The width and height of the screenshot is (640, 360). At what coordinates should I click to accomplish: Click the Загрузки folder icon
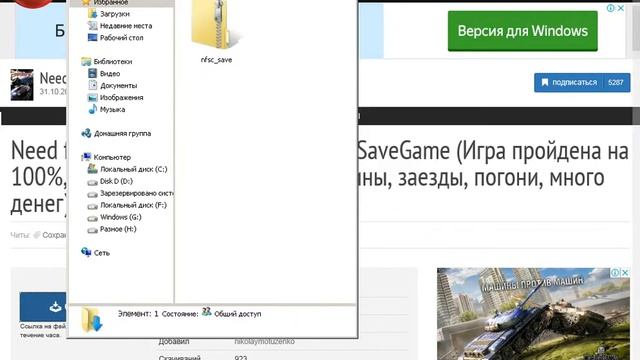point(92,14)
